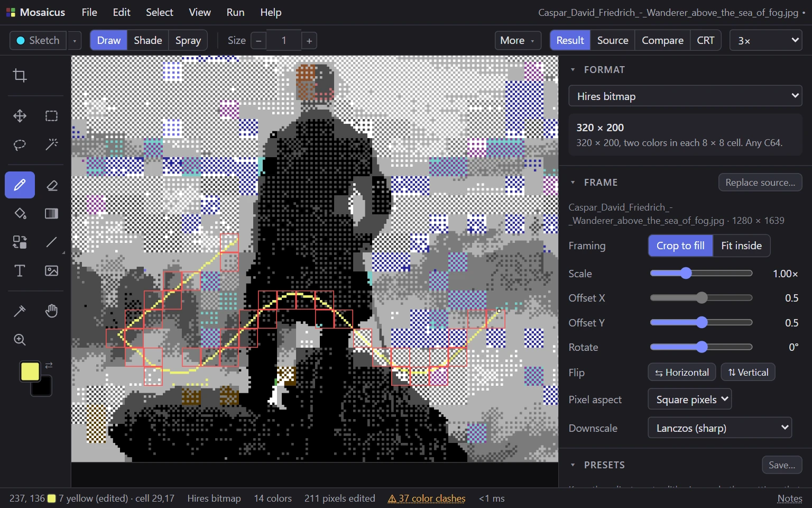Open the Run menu
Screen dimensions: 812x508
point(235,12)
